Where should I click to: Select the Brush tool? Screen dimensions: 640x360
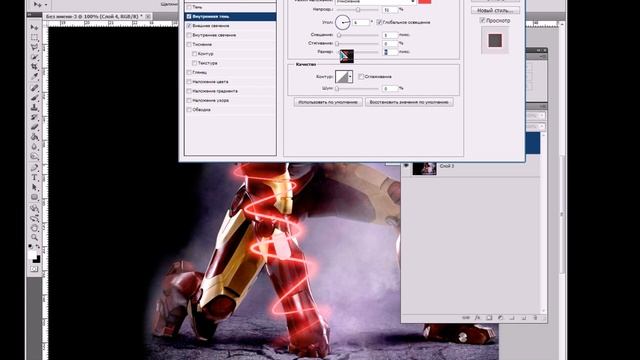click(x=35, y=98)
